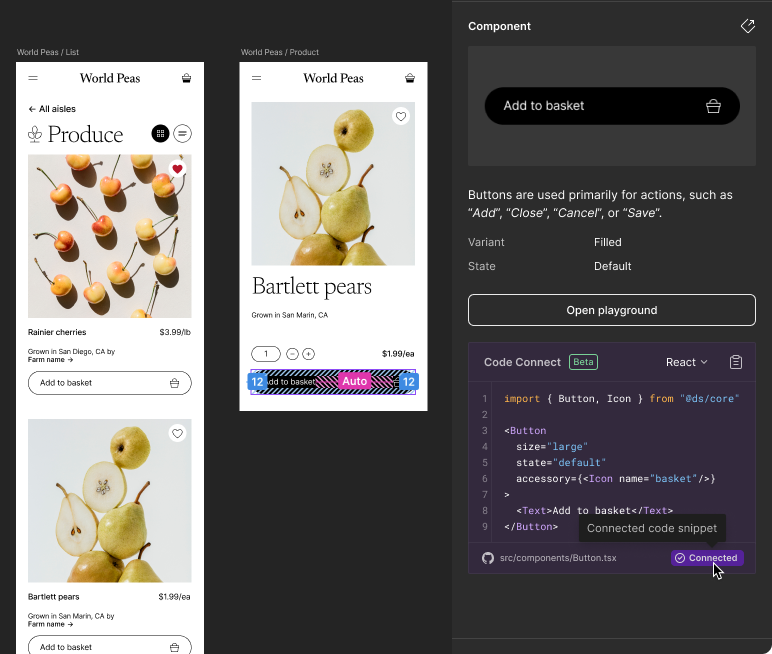This screenshot has width=772, height=654.
Task: Open basket icon in World Peas List header
Action: coord(186,78)
